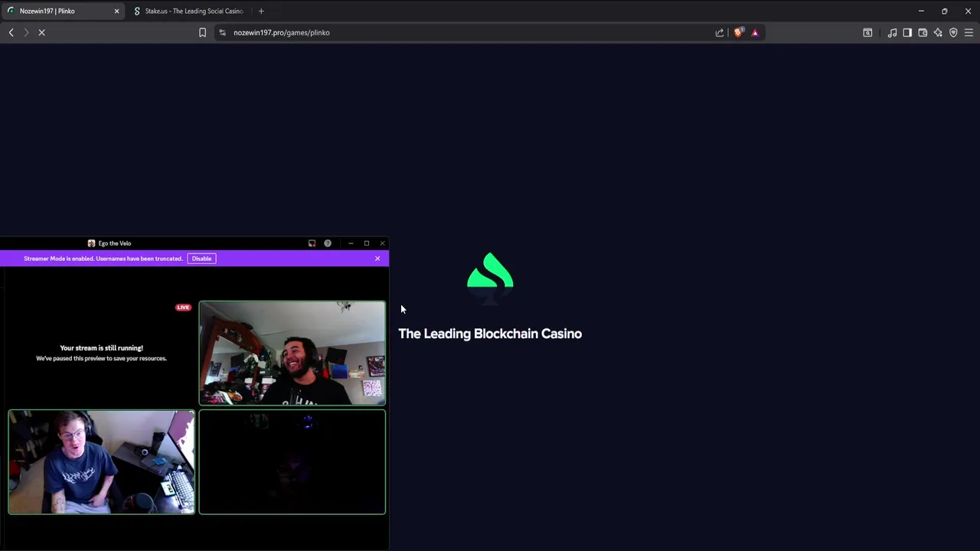The image size is (980, 551).
Task: Switch to Stake.us Leading Social Casino tab
Action: point(189,11)
